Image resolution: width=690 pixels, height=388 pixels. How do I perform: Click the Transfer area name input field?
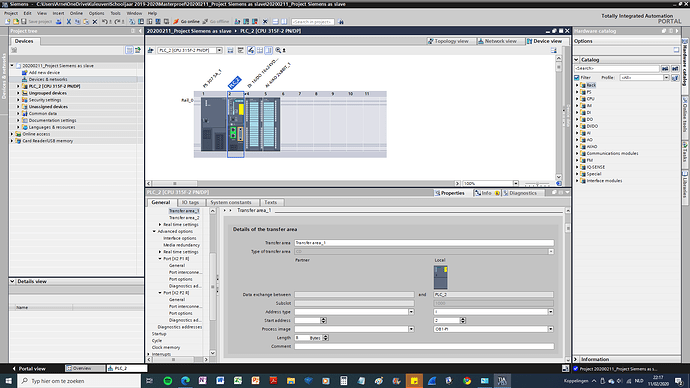(x=424, y=243)
